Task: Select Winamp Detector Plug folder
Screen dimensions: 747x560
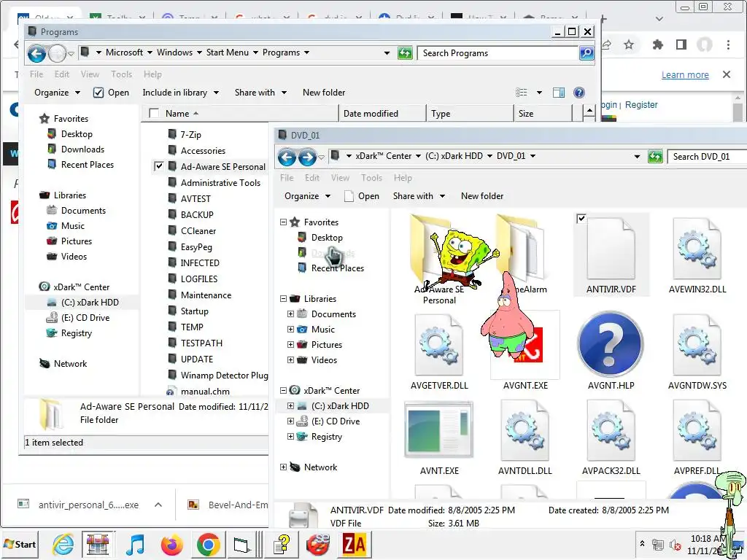Action: pos(218,376)
